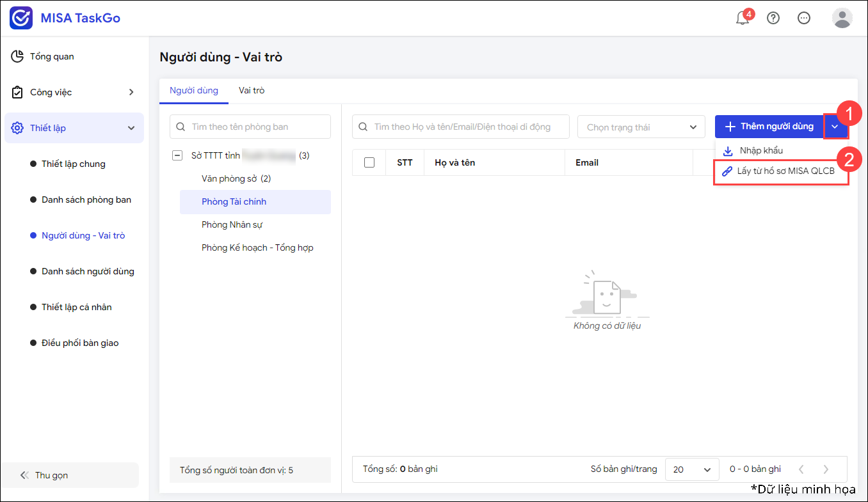Collapse the Sở TTTT tỉnh tree node
This screenshot has width=868, height=502.
177,155
